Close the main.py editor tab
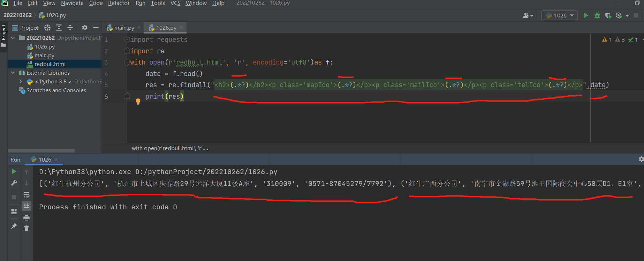 tap(139, 28)
